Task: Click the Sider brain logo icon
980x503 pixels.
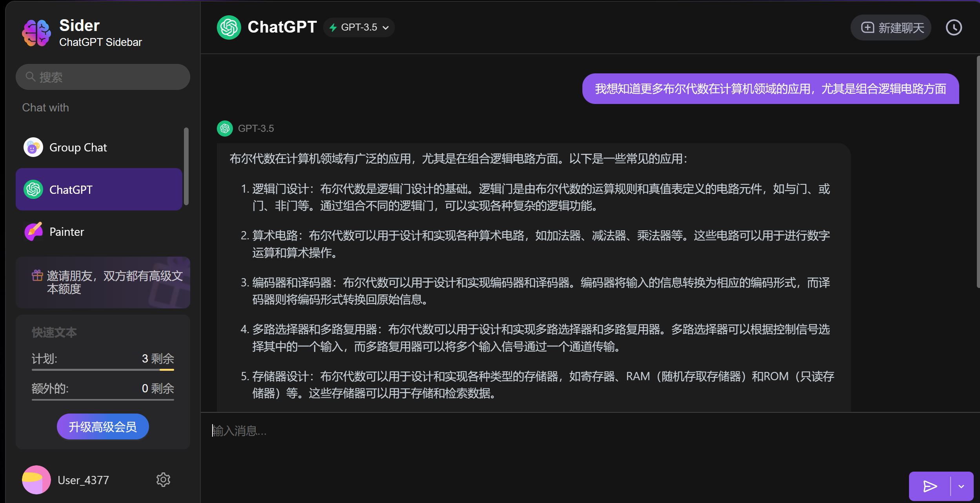Action: click(x=36, y=33)
